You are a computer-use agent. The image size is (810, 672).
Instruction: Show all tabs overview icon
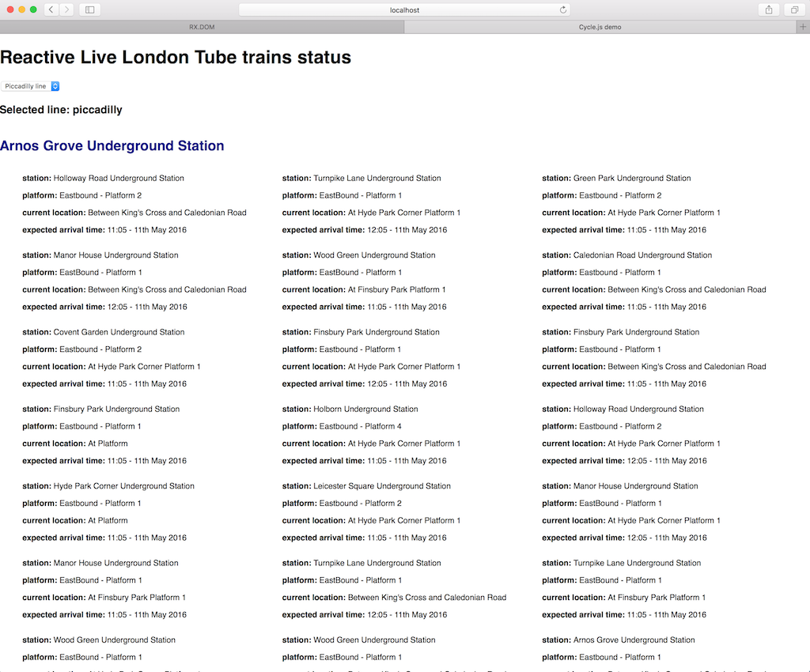(793, 9)
